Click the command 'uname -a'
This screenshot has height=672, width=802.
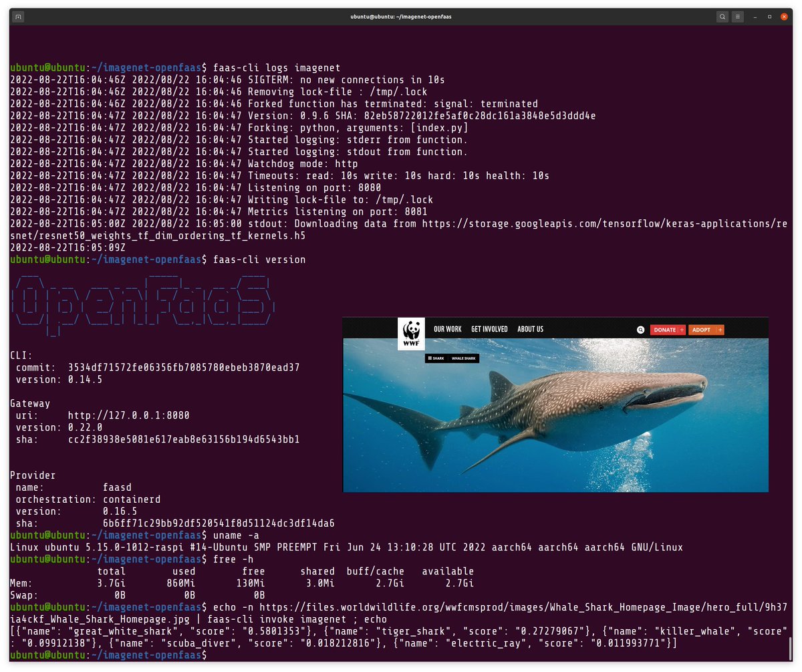pos(237,536)
